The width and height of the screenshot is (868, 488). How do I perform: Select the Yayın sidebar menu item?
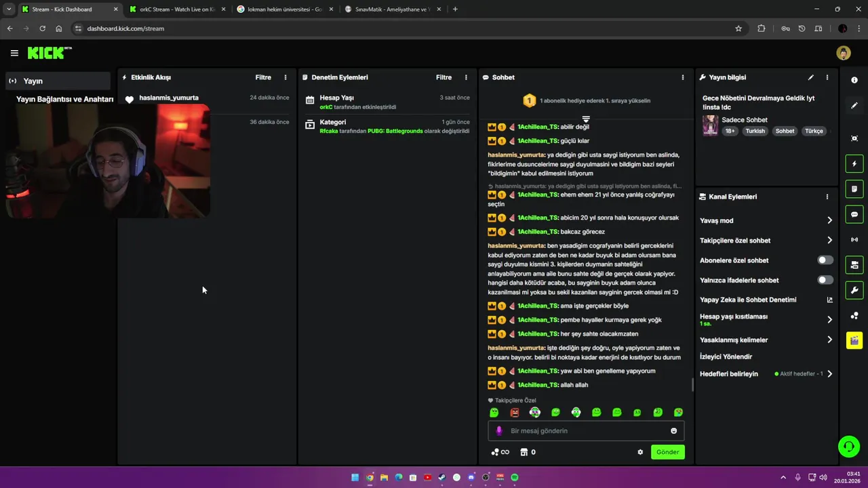(x=57, y=81)
